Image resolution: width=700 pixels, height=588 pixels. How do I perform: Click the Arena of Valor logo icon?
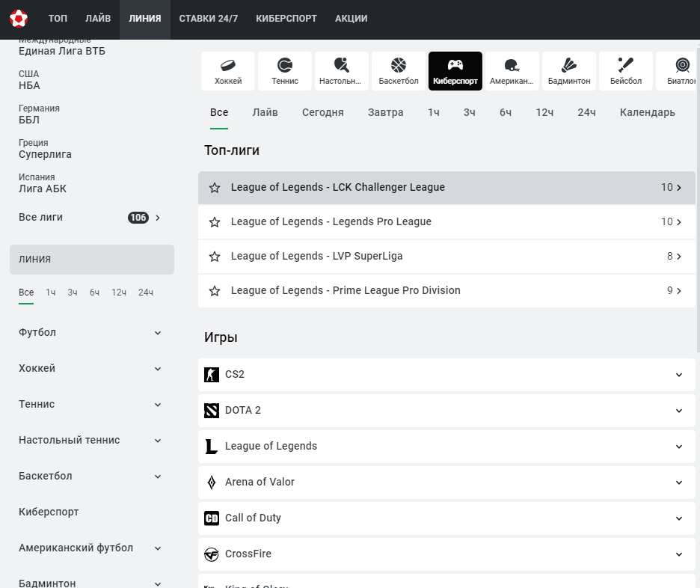(x=212, y=483)
